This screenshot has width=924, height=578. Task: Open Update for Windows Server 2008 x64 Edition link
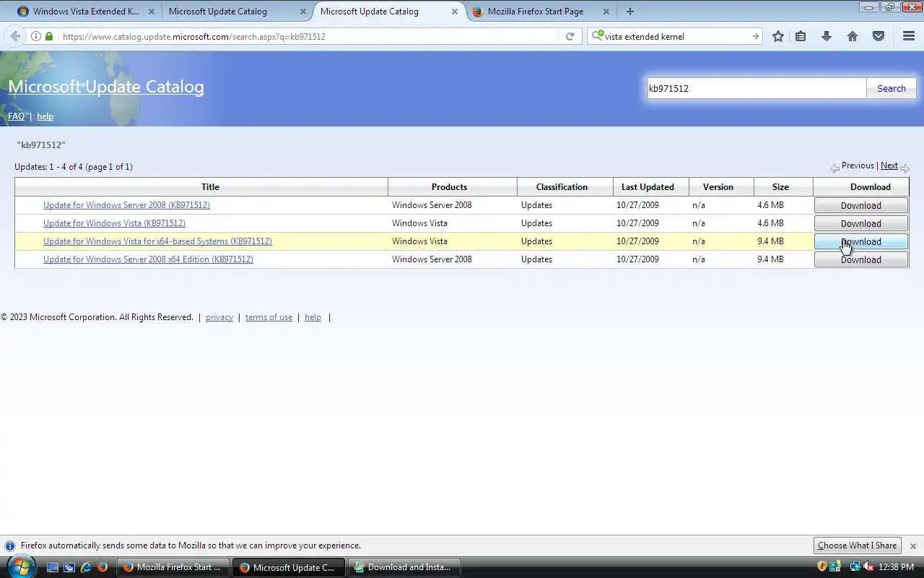coord(148,259)
